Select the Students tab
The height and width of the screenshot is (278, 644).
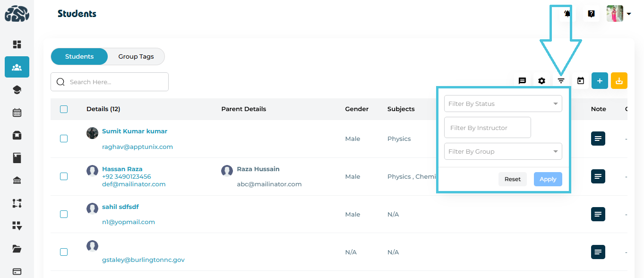(79, 57)
